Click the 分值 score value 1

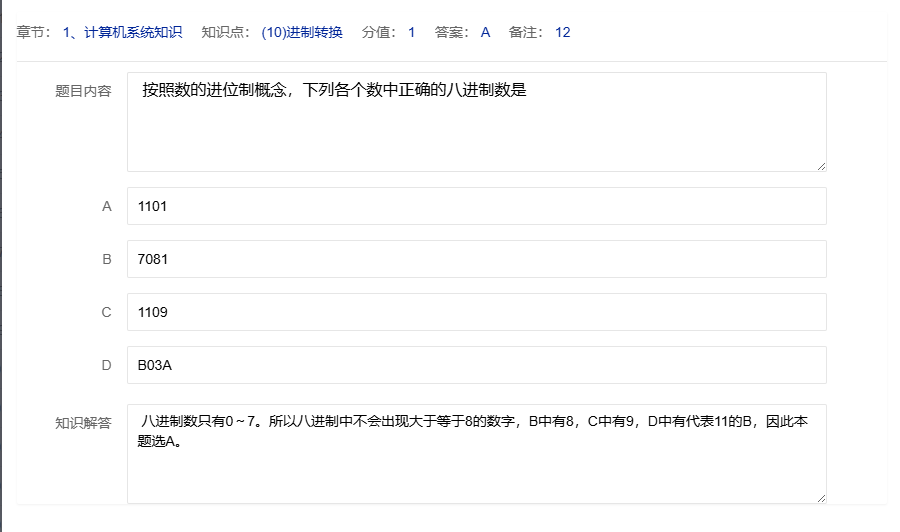tap(411, 32)
